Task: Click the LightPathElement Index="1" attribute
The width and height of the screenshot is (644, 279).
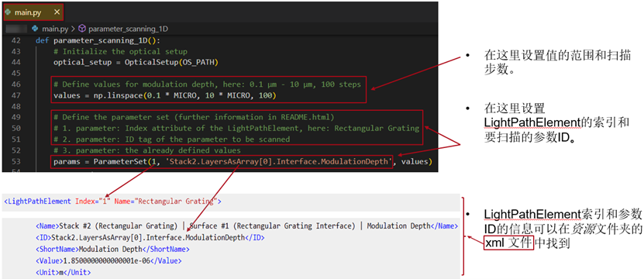Action: (94, 201)
